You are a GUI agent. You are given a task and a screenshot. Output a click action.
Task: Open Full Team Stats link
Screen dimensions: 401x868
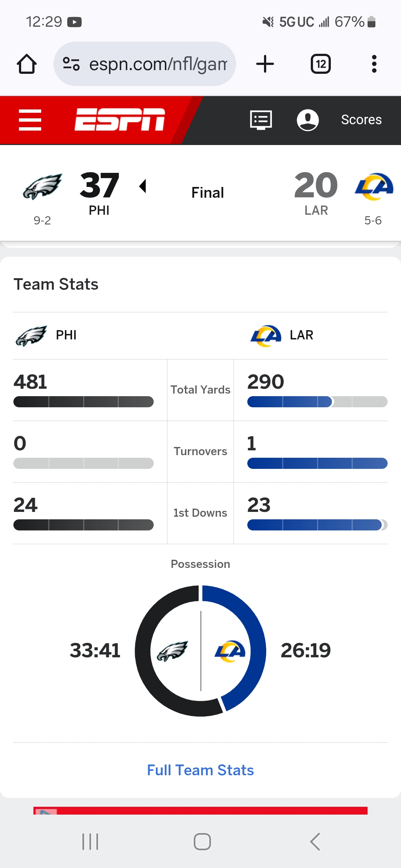pyautogui.click(x=200, y=770)
